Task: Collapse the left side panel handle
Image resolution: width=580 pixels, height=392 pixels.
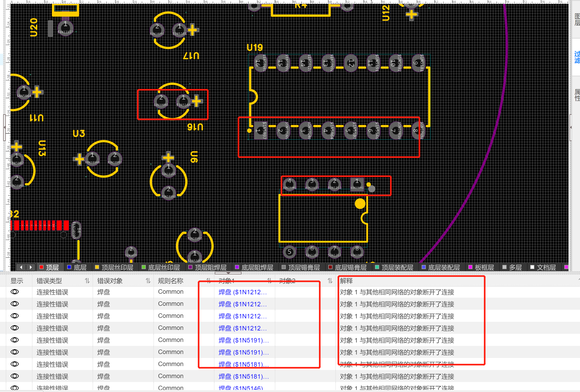Action: coord(4,127)
